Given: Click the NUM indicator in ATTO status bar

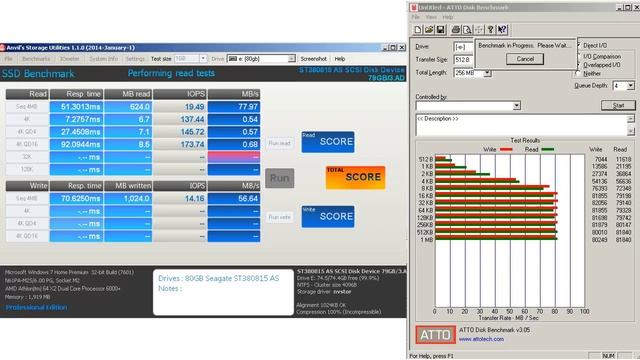Looking at the screenshot, I should click(609, 356).
